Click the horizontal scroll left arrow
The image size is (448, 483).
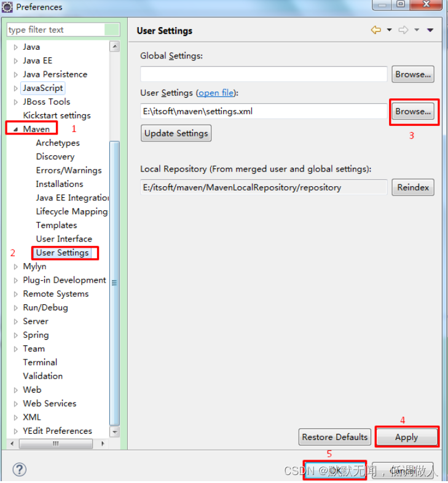[x=12, y=444]
